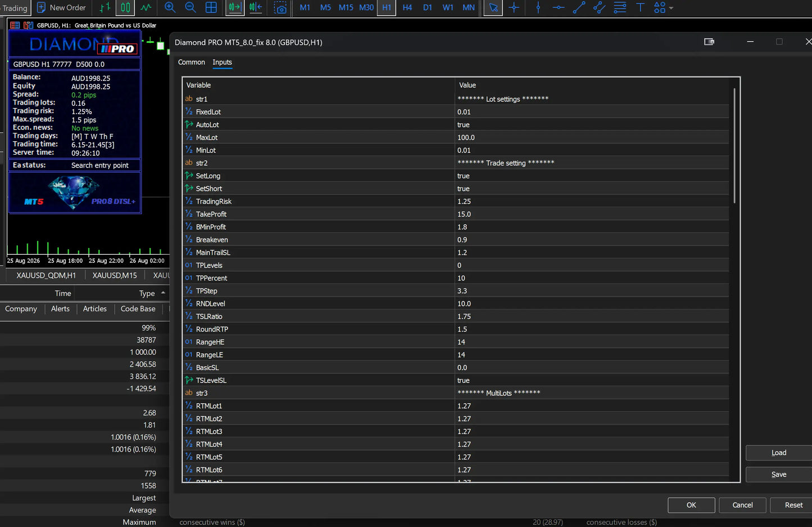Zoom in on the chart
812x527 pixels.
[170, 8]
